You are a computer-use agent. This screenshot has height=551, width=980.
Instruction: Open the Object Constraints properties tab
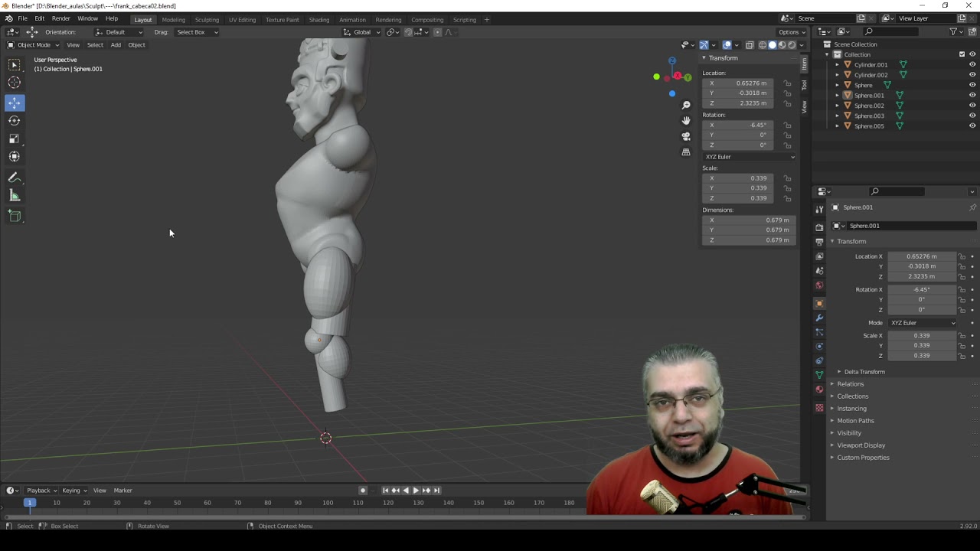click(819, 360)
